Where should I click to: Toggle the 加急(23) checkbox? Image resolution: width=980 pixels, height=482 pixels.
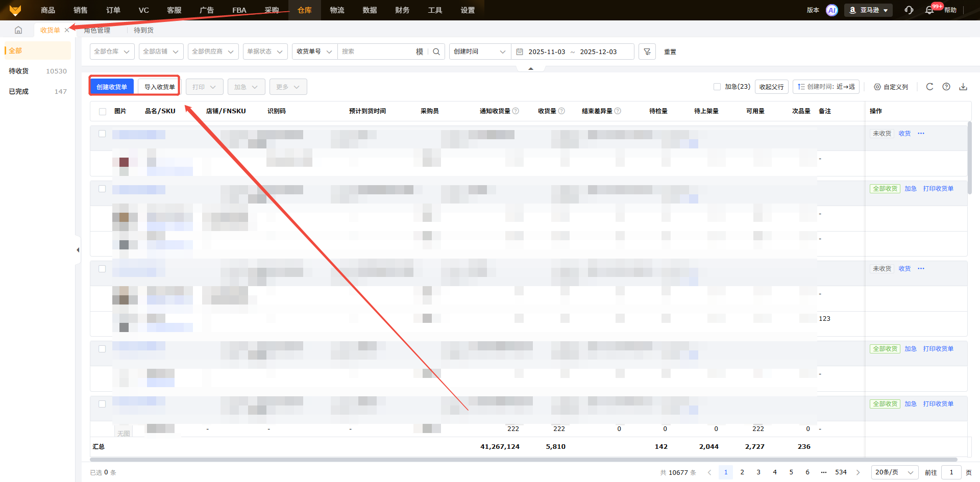coord(717,87)
